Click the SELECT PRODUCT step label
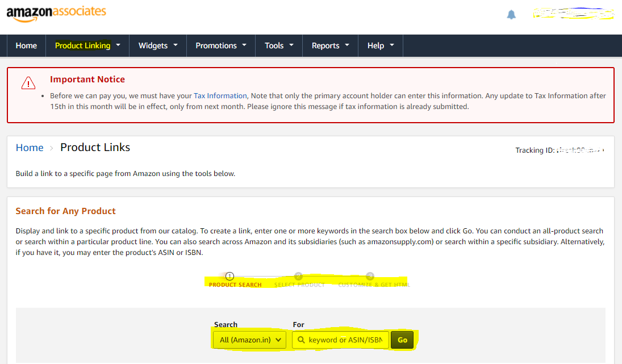Viewport: 622px width, 364px height. [299, 284]
